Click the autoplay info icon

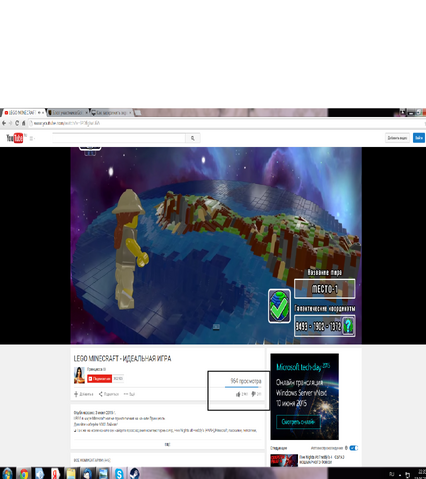[x=346, y=448]
